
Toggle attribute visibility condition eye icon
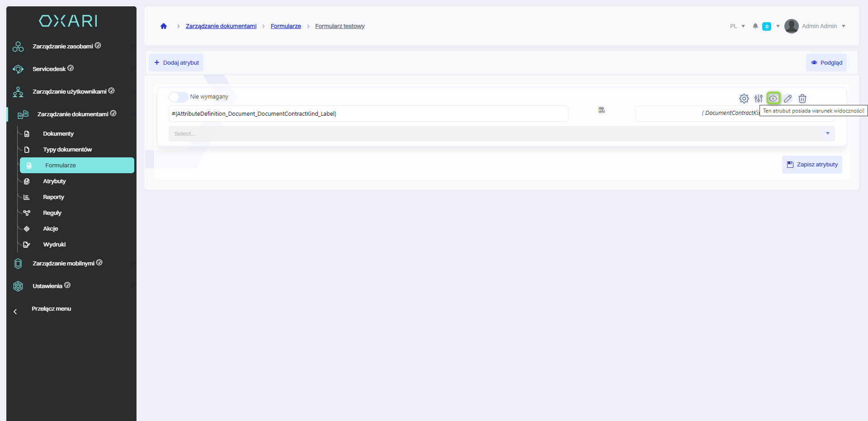point(774,99)
